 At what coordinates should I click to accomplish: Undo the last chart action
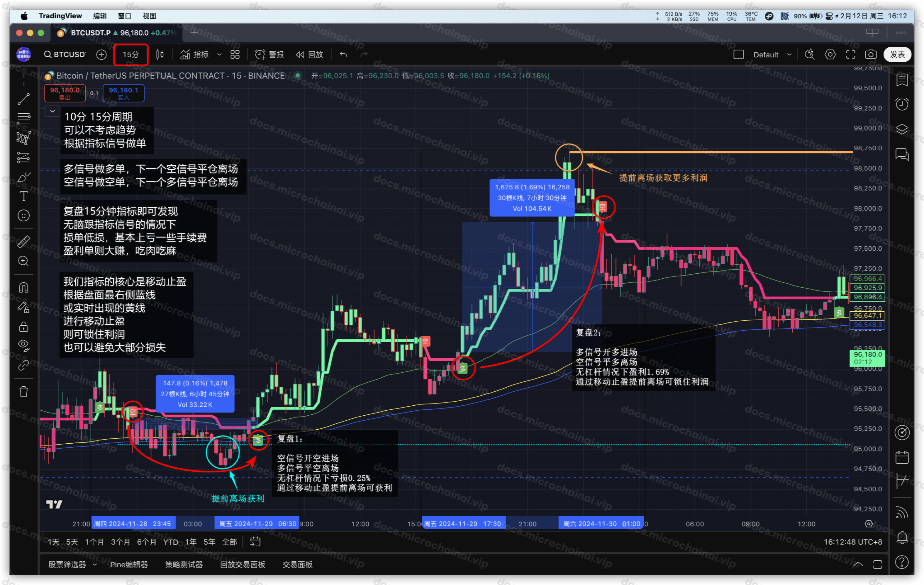click(344, 54)
